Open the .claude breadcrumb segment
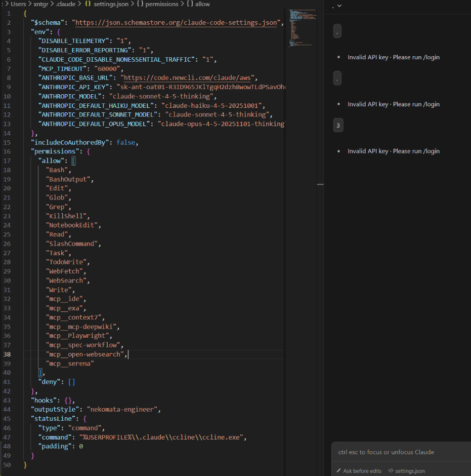The width and height of the screenshot is (471, 476). tap(66, 4)
